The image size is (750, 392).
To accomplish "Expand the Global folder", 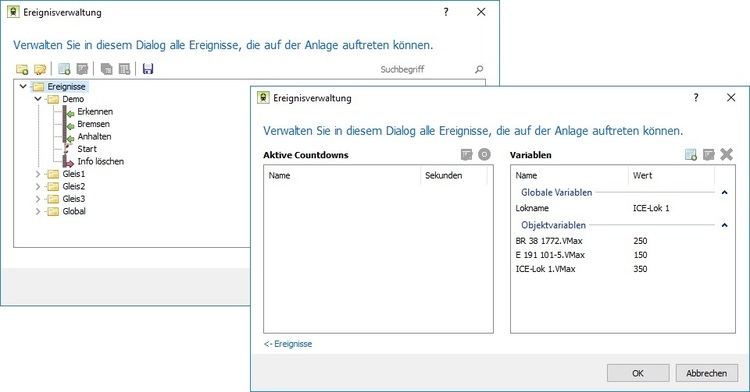I will pos(38,211).
